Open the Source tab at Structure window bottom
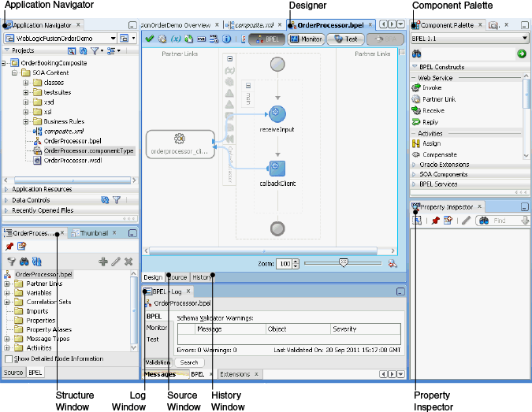532x412 pixels. pyautogui.click(x=13, y=373)
